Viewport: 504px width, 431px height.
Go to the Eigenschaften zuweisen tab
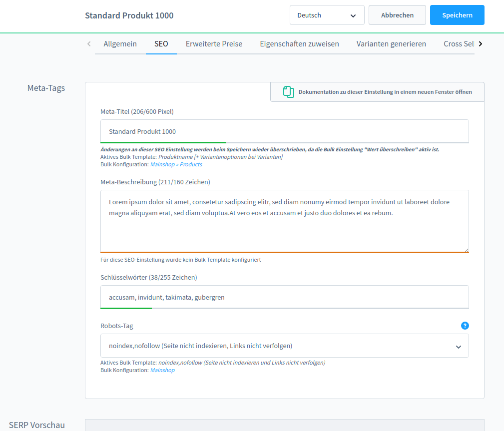click(x=299, y=44)
